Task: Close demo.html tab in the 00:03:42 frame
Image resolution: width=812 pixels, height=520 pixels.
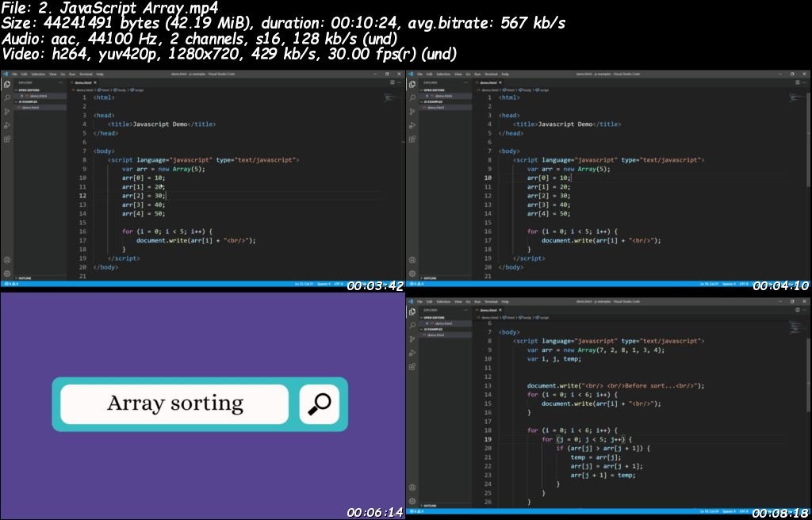Action: [x=95, y=82]
